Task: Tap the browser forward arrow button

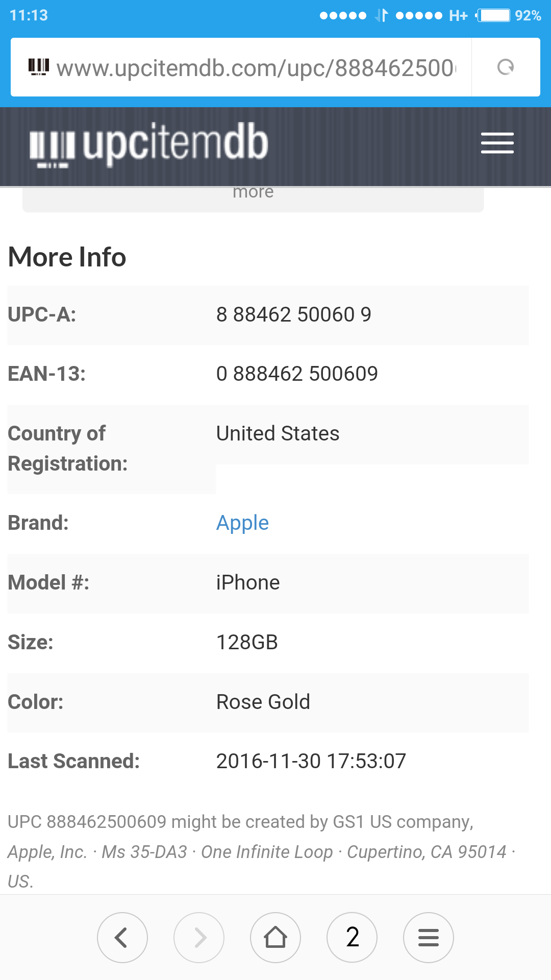Action: (x=199, y=937)
